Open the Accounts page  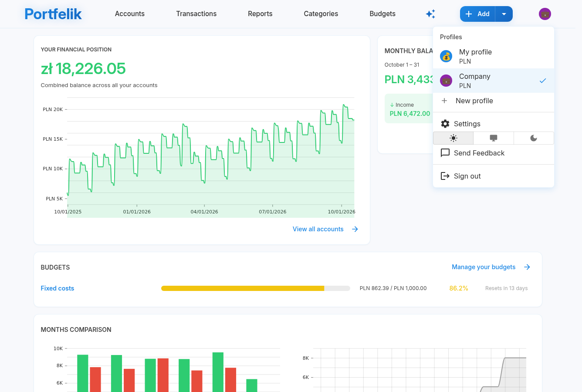[x=130, y=14]
